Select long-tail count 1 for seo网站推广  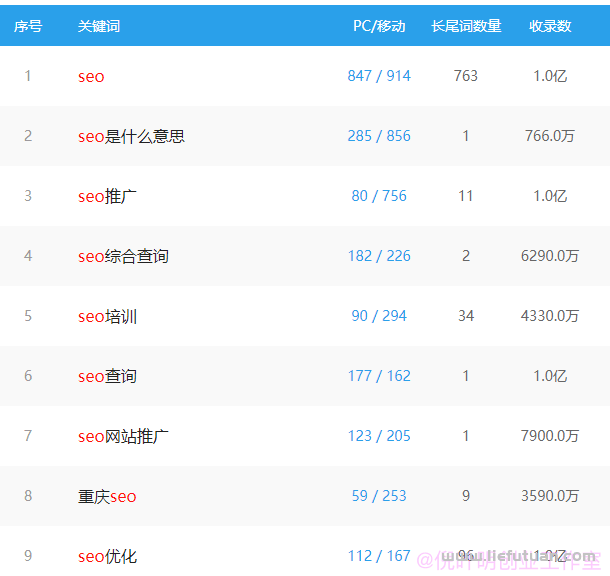point(465,436)
